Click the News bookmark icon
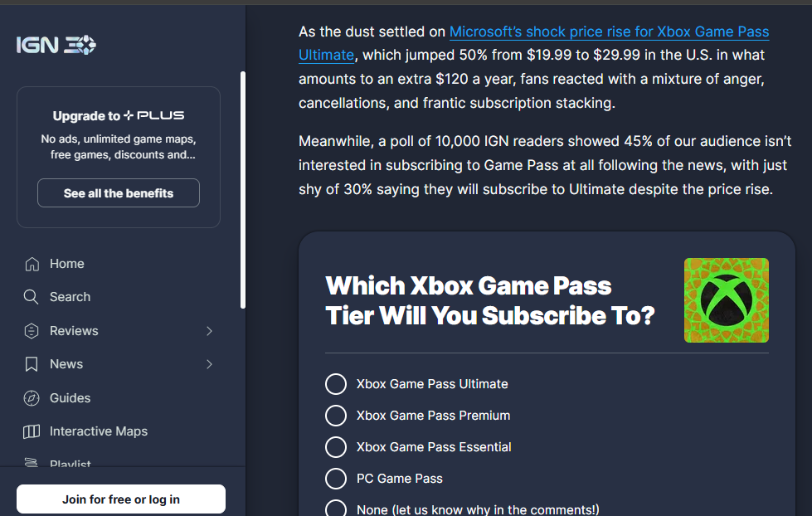Viewport: 812px width, 516px height. point(32,364)
